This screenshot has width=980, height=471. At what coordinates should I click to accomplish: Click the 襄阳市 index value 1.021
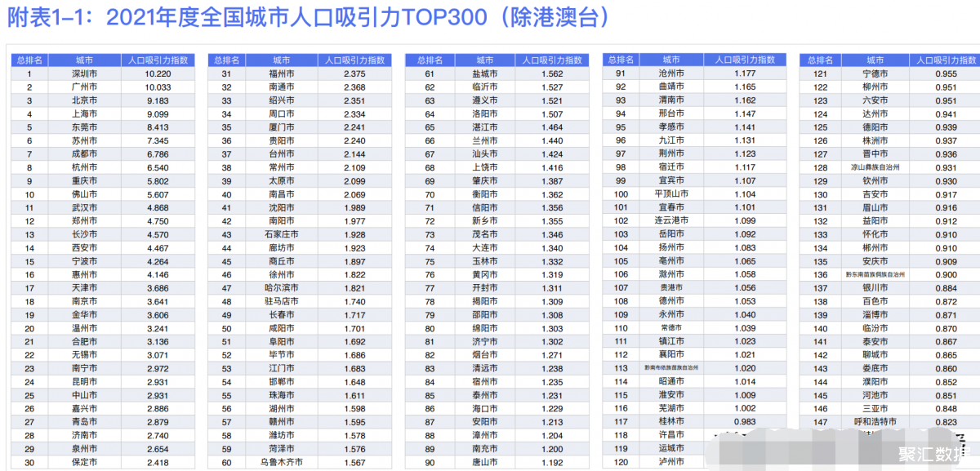[745, 355]
